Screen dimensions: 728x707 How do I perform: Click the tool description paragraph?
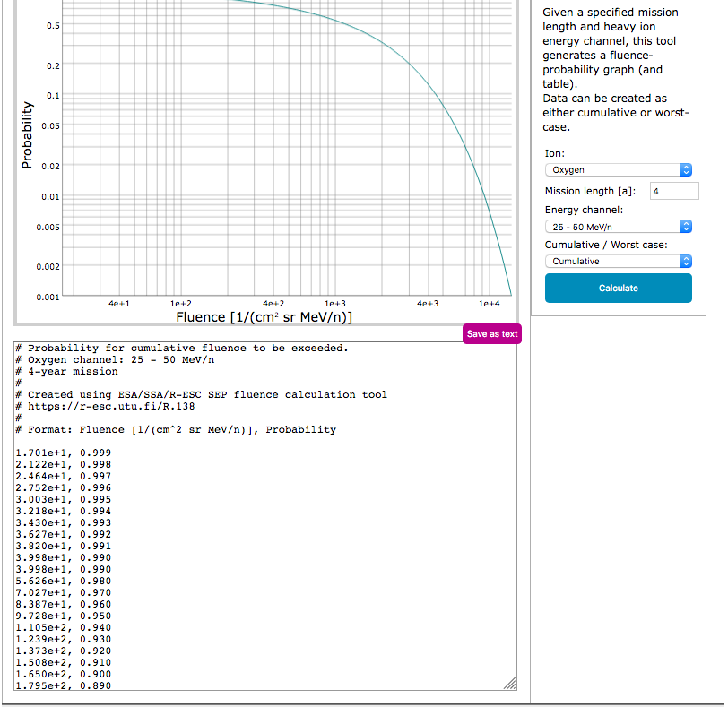[x=616, y=70]
